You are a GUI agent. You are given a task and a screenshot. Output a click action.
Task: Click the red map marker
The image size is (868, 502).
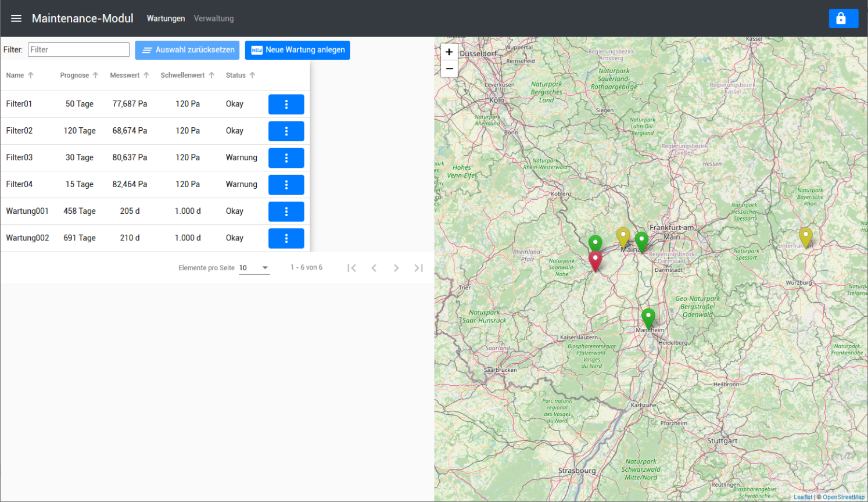point(596,260)
